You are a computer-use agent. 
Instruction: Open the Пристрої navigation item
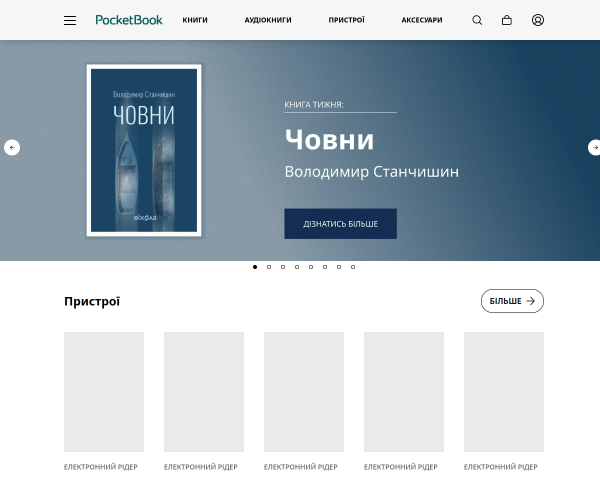pos(346,20)
